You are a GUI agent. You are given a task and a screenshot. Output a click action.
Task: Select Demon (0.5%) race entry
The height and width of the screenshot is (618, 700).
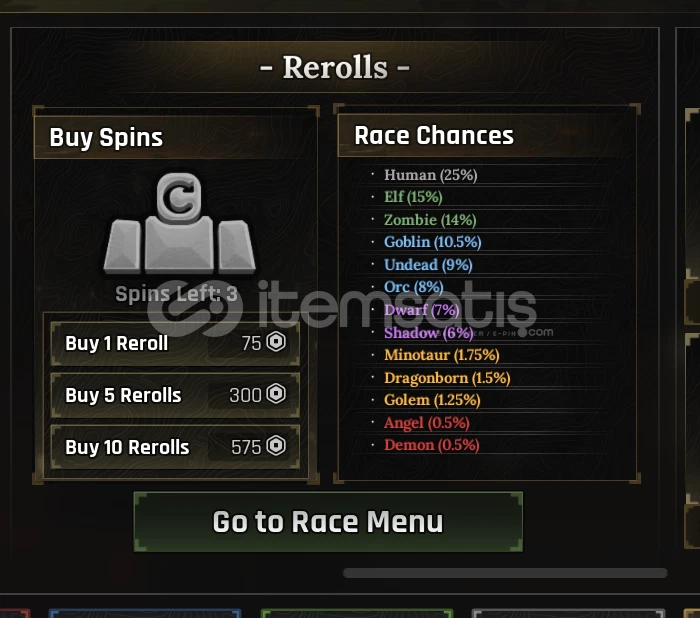[x=432, y=445]
